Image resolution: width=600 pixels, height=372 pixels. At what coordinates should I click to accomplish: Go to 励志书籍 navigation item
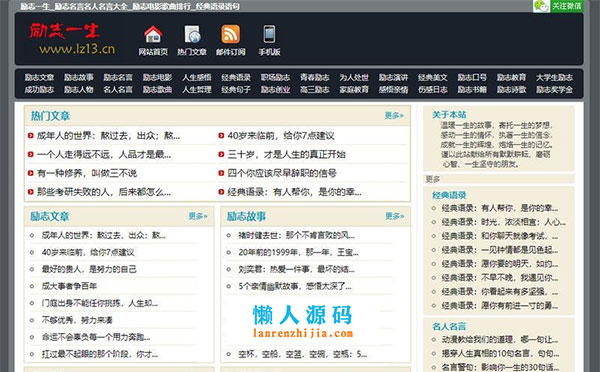pos(472,90)
